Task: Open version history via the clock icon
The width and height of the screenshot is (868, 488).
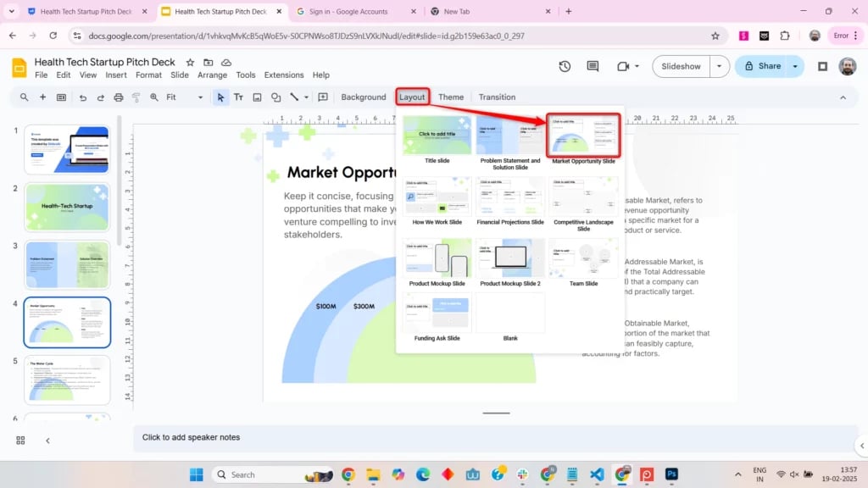Action: coord(565,65)
